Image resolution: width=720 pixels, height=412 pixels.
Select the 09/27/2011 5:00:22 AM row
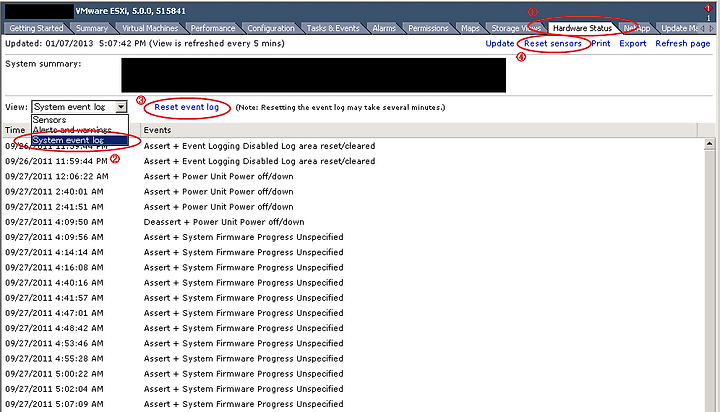[x=353, y=373]
